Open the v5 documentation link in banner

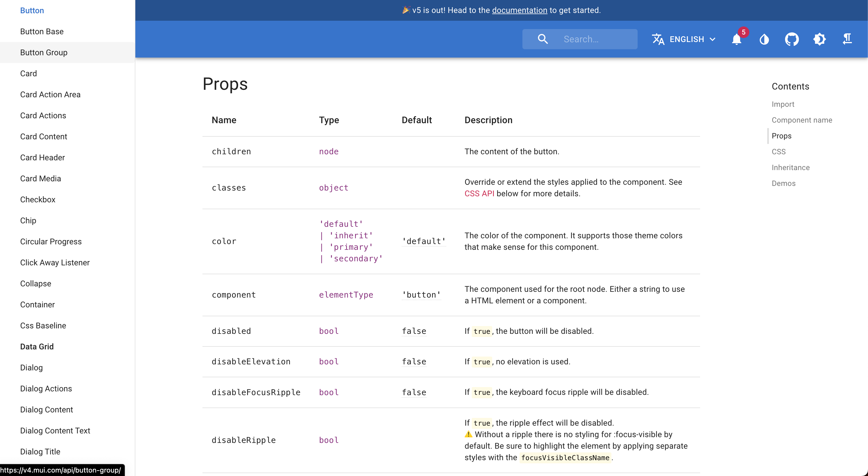pyautogui.click(x=520, y=10)
